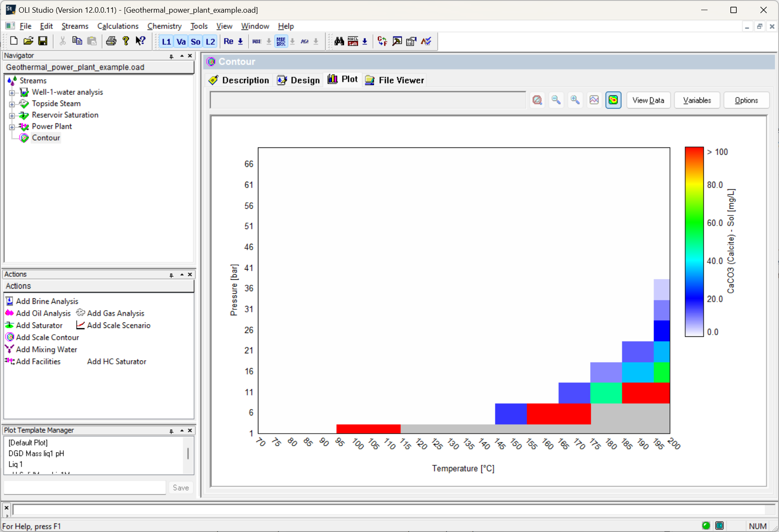Print using the printer toolbar icon

coord(111,41)
